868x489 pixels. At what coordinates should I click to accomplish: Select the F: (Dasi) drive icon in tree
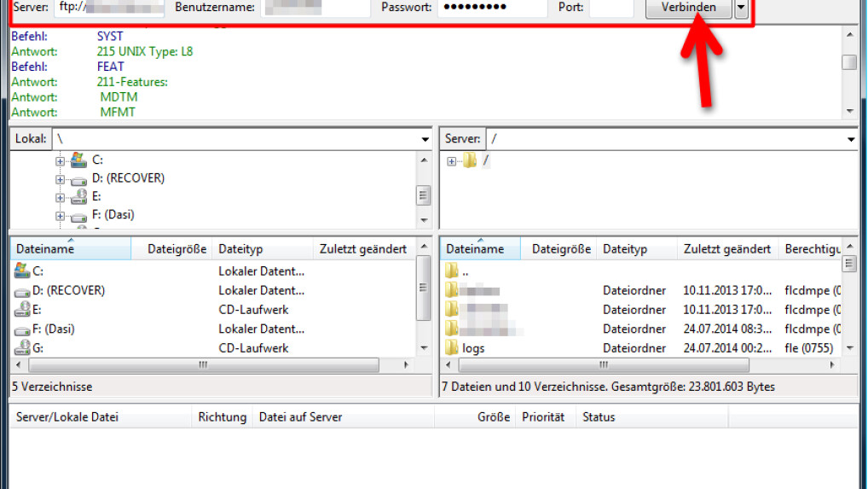click(78, 216)
